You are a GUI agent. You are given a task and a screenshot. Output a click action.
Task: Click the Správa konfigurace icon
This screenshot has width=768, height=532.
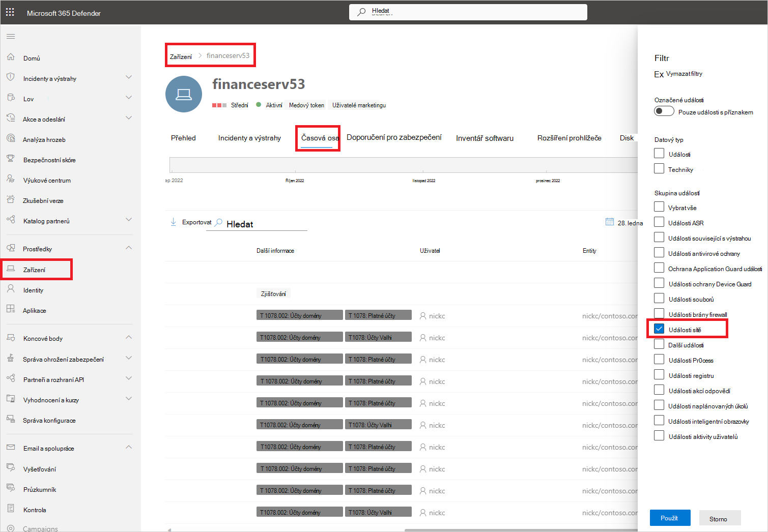pos(11,419)
